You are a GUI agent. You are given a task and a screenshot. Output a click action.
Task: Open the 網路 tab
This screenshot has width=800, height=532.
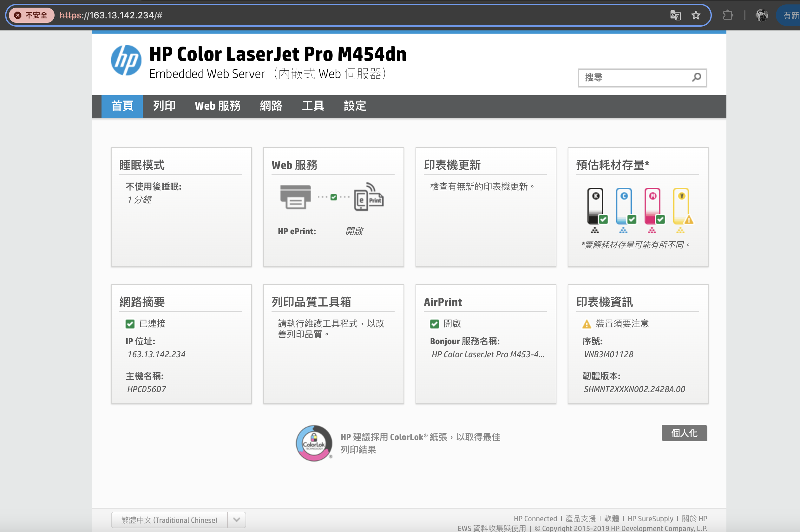(271, 106)
